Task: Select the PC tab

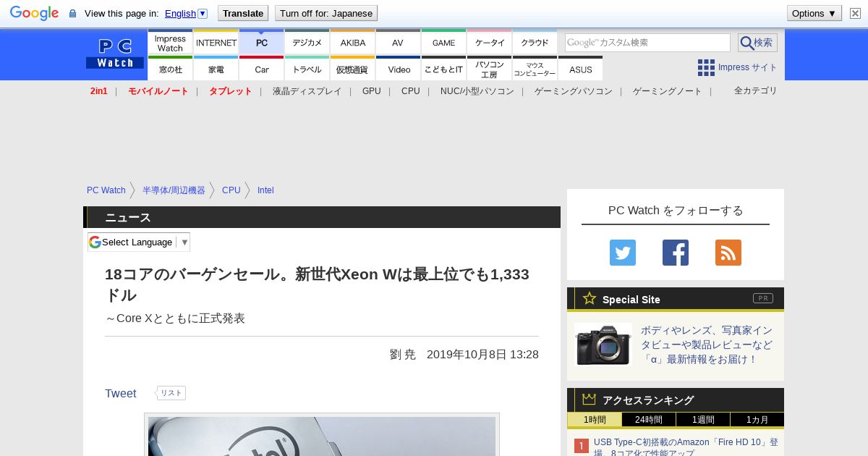Action: 262,43
